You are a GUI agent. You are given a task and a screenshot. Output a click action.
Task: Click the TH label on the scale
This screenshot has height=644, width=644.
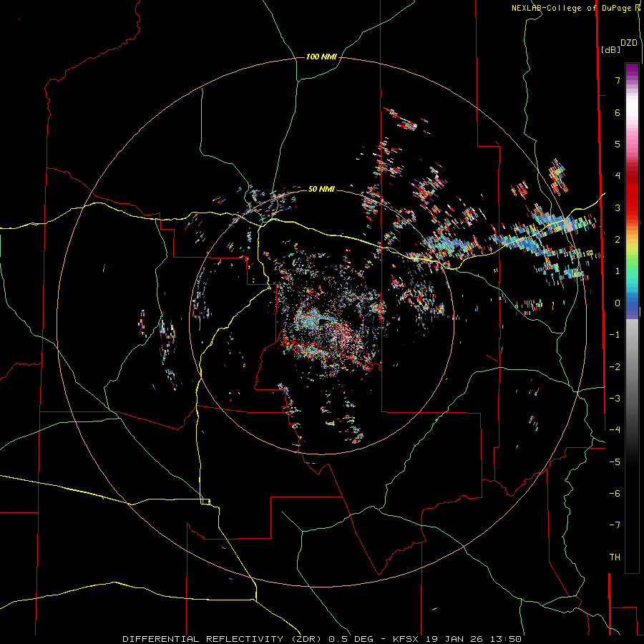coord(615,557)
